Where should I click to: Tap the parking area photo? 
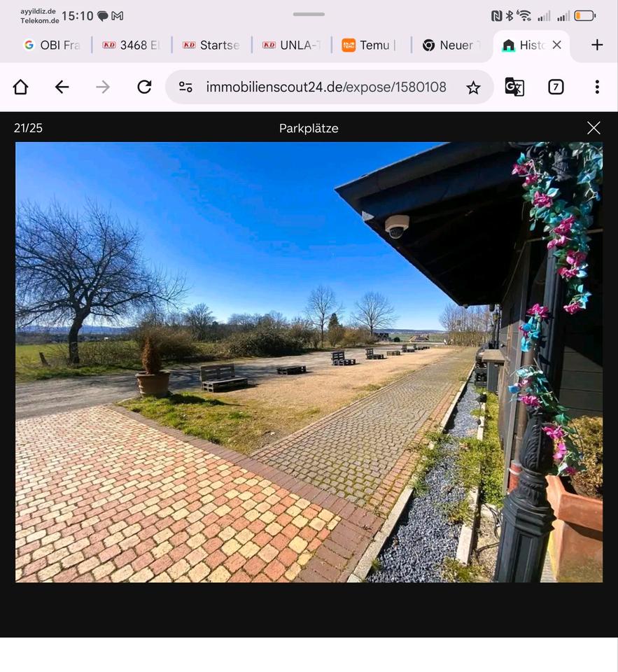tap(309, 362)
